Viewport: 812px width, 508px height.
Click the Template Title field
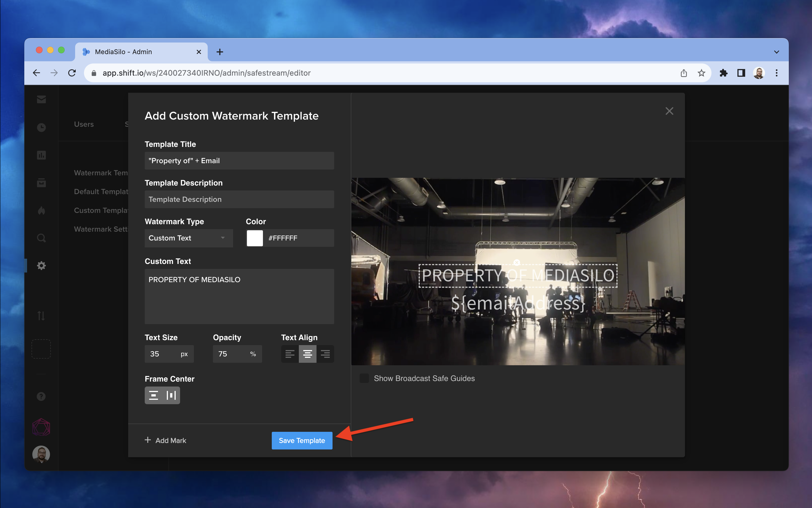coord(239,161)
